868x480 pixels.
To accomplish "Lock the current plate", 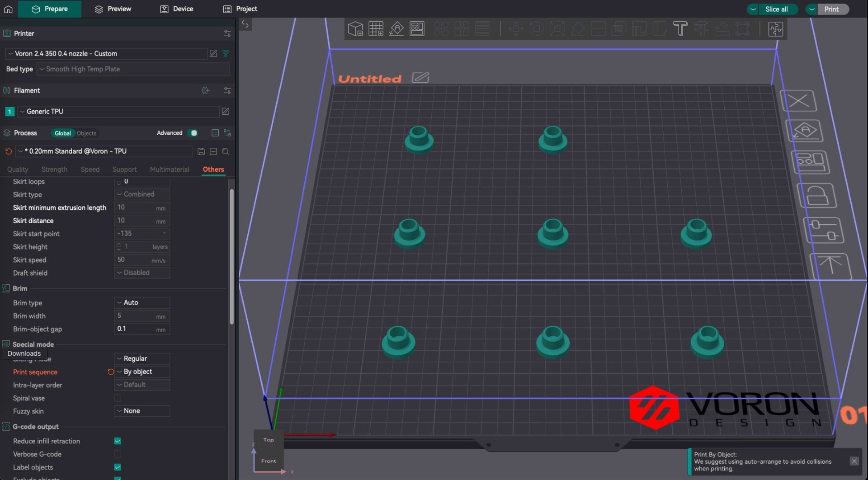I will click(817, 195).
